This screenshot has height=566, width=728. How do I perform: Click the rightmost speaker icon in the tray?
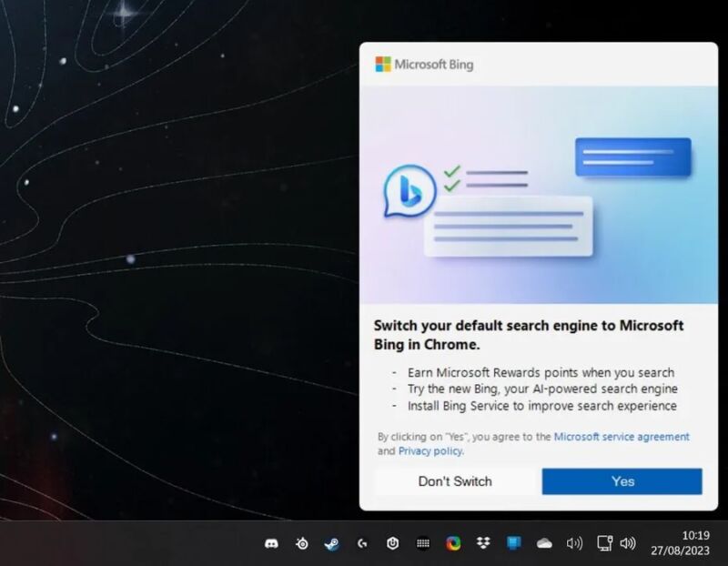coord(628,543)
